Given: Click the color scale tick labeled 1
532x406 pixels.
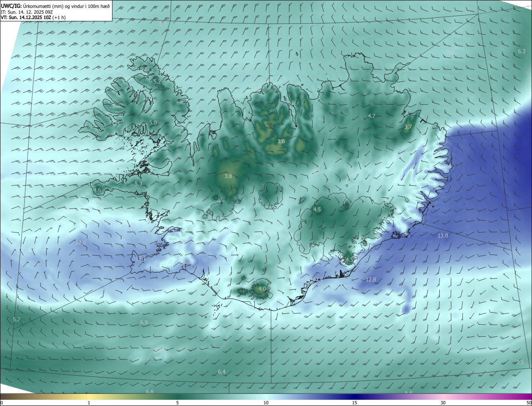Looking at the screenshot, I should [x=89, y=403].
